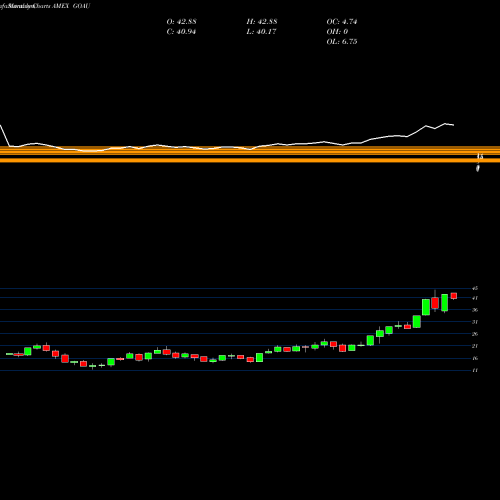500x500 pixels.
Task: Click the 'OL: 6.75' reading
Action: point(342,42)
